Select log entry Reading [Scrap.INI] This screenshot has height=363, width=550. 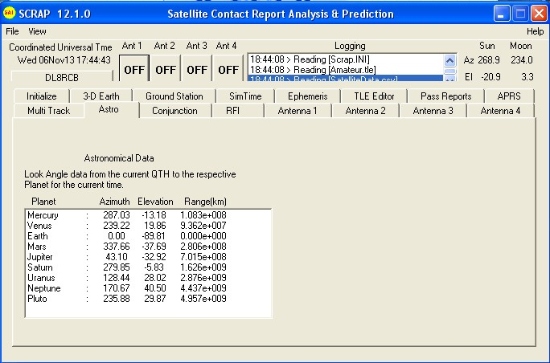pyautogui.click(x=346, y=59)
